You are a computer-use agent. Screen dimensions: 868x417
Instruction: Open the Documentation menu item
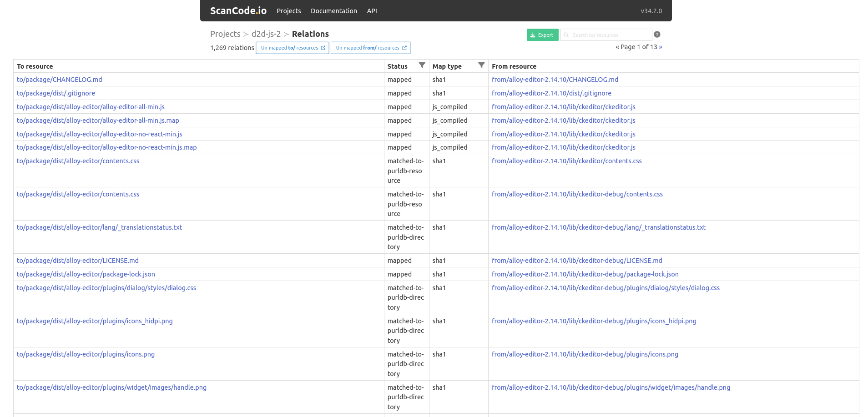pyautogui.click(x=334, y=11)
